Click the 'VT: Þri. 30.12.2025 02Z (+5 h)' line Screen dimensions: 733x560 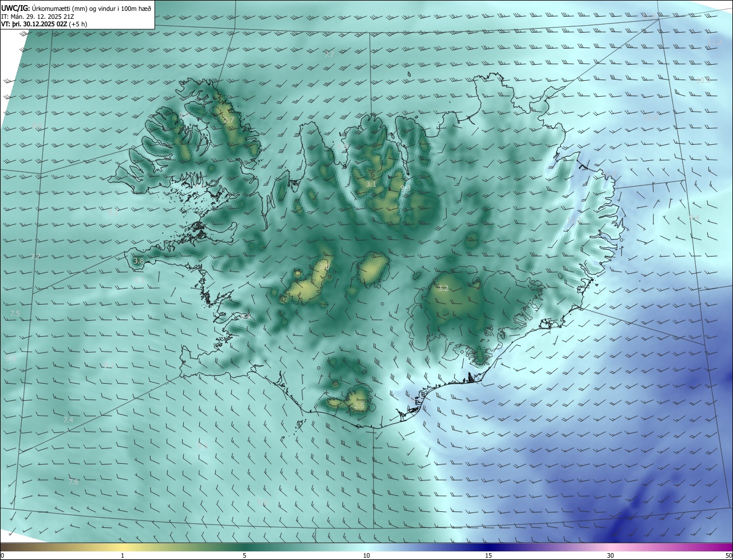click(44, 24)
